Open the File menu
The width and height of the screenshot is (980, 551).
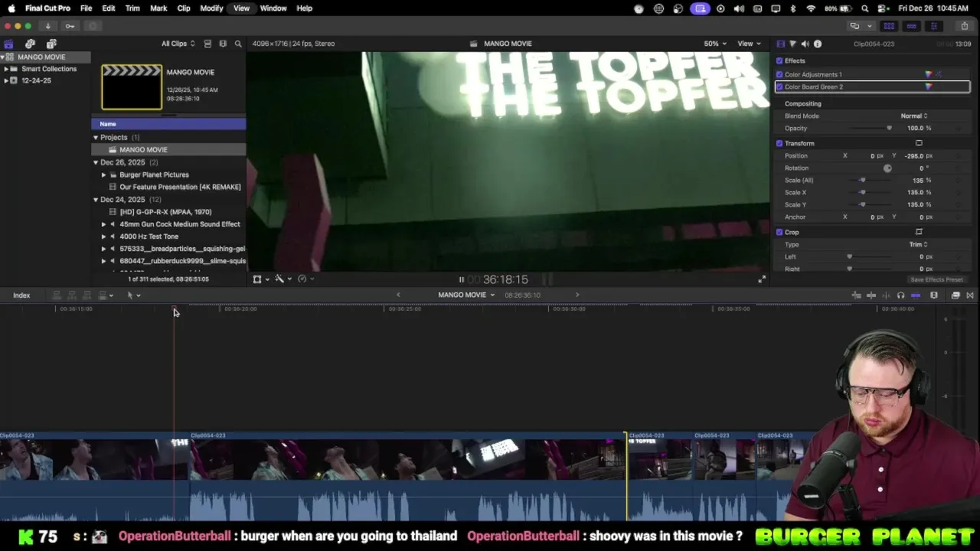(87, 8)
